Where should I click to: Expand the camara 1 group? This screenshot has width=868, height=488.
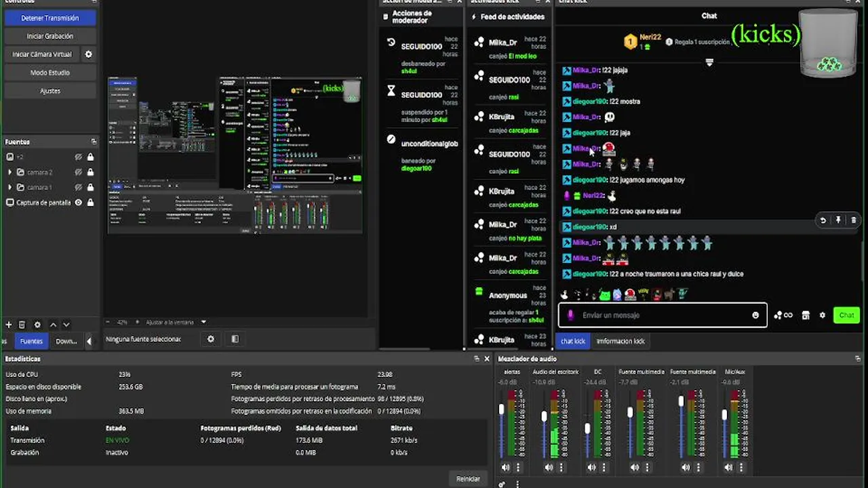coord(9,187)
